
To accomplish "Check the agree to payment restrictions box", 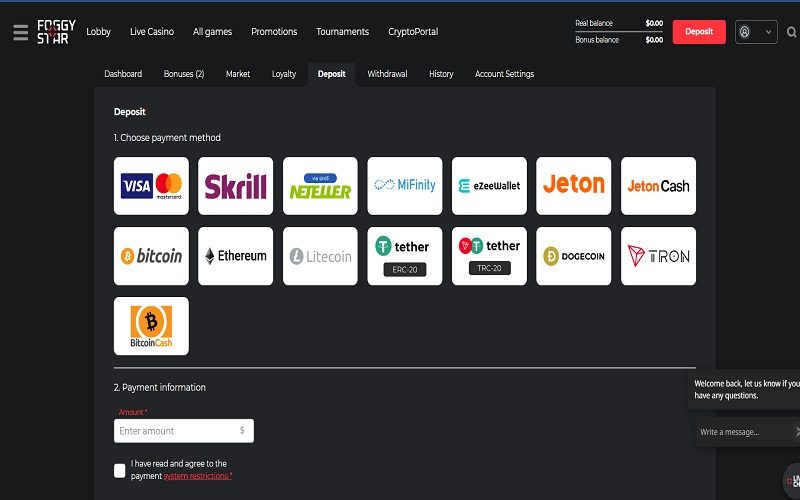I will tap(120, 470).
